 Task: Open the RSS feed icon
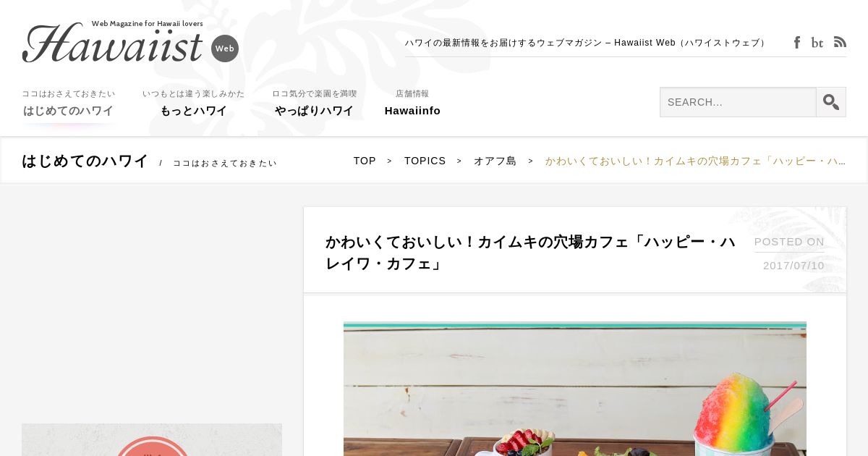coord(840,42)
